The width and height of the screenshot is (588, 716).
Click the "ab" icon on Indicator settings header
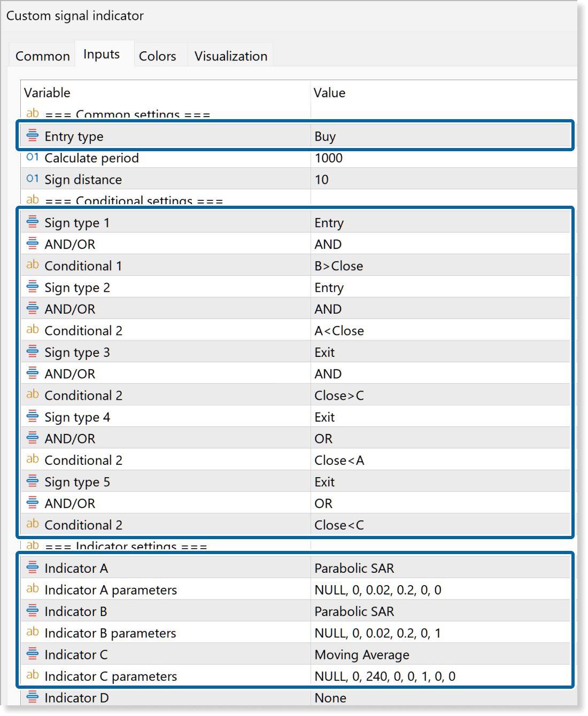point(32,546)
